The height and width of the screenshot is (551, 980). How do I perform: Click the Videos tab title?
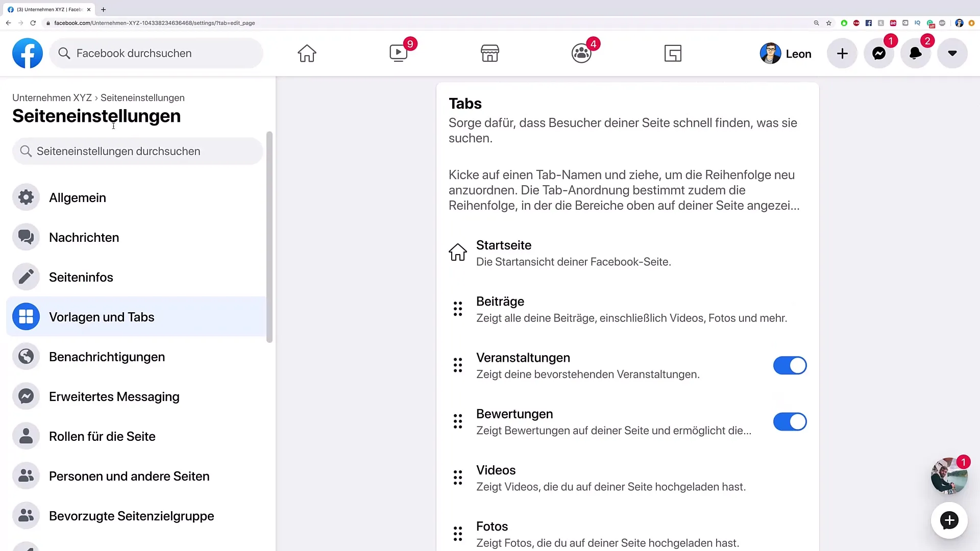[x=496, y=470]
